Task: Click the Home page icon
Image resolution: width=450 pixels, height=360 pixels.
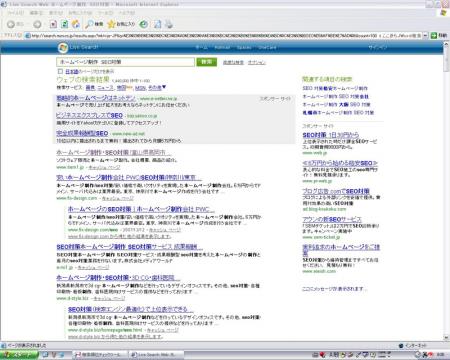Action: click(76, 24)
